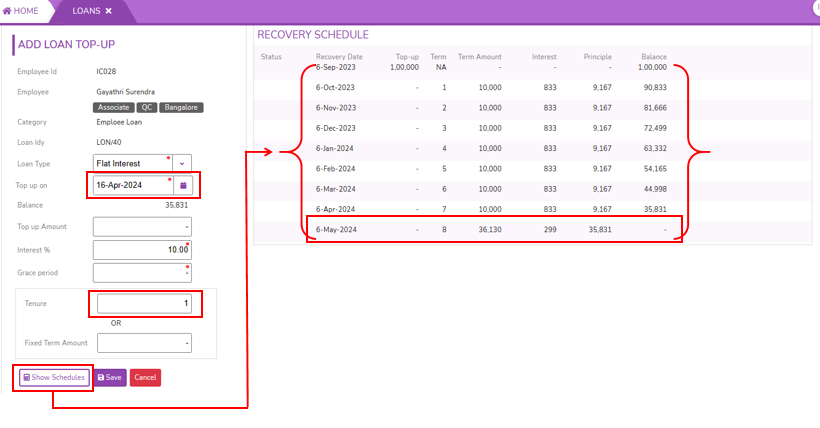Click the Fixed Term Amount field
The height and width of the screenshot is (428, 820).
pos(144,343)
